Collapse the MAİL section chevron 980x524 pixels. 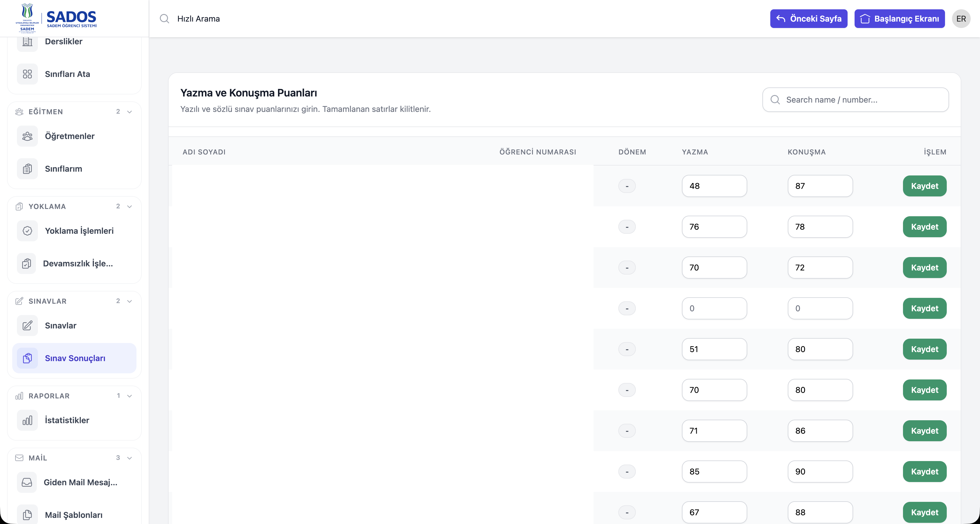(129, 458)
